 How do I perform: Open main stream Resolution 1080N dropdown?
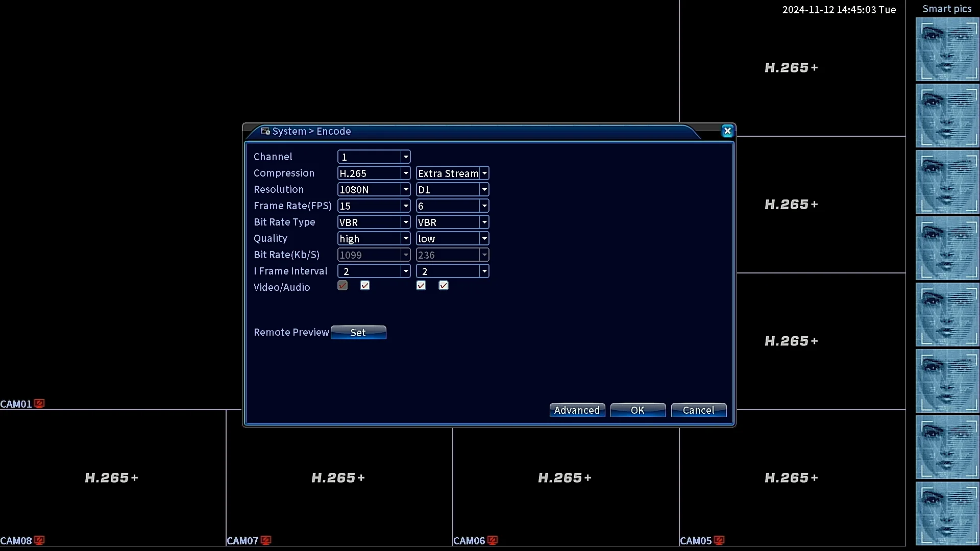coord(406,190)
